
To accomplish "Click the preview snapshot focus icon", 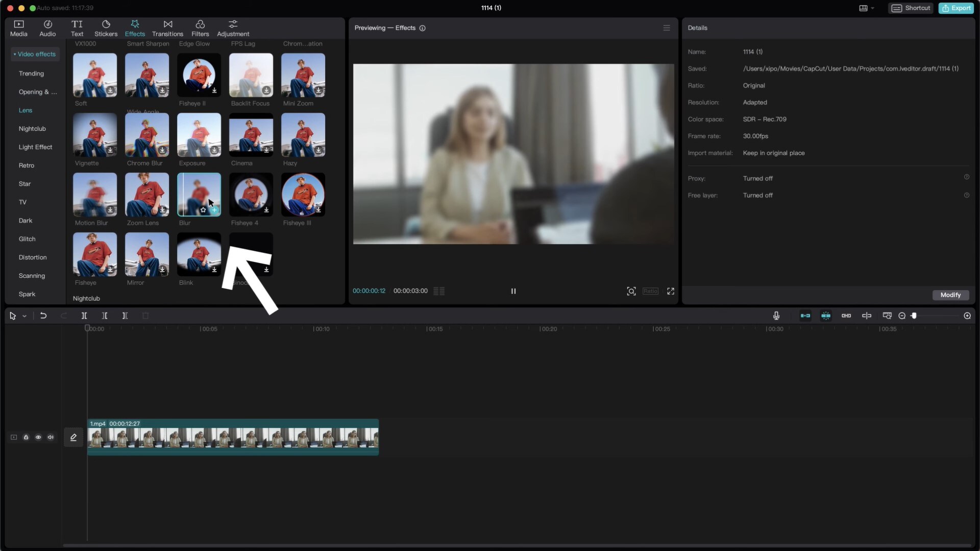I will (631, 291).
